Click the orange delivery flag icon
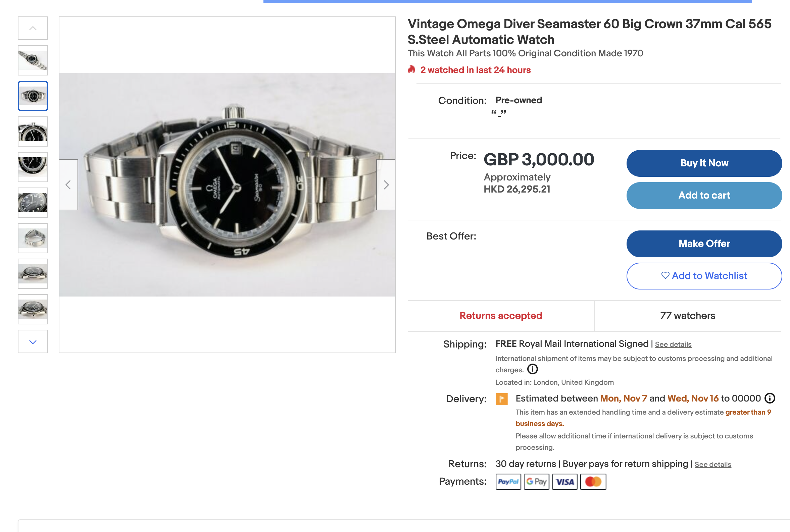 pyautogui.click(x=501, y=398)
